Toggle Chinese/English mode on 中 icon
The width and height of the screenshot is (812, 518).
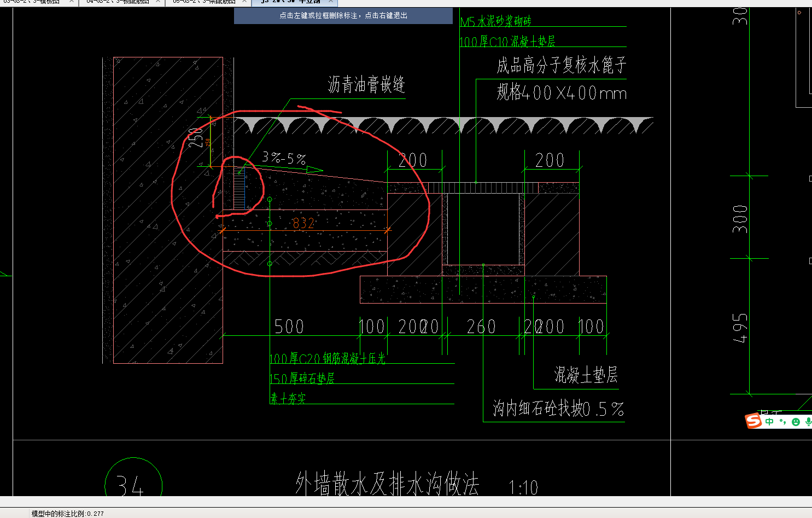click(x=769, y=421)
